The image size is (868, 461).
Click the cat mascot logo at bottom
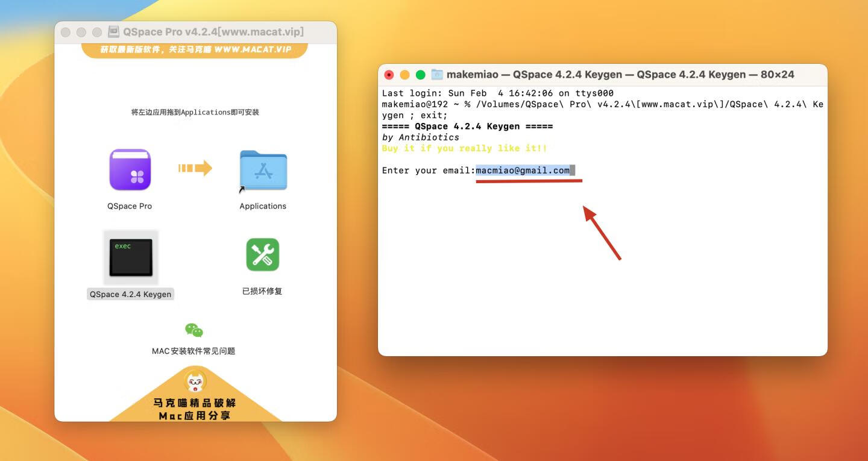195,381
